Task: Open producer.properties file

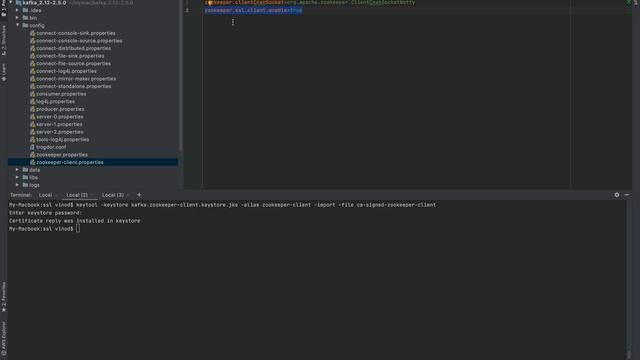Action: [x=60, y=109]
